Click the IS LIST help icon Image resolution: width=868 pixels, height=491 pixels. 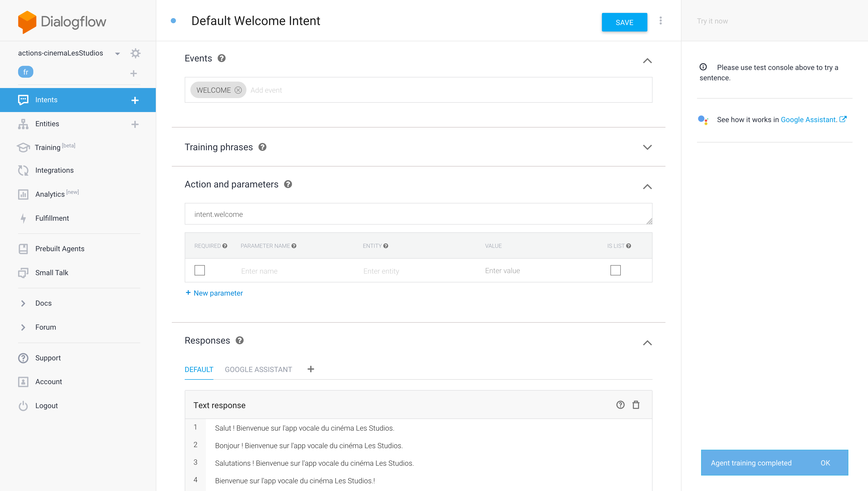click(x=628, y=246)
